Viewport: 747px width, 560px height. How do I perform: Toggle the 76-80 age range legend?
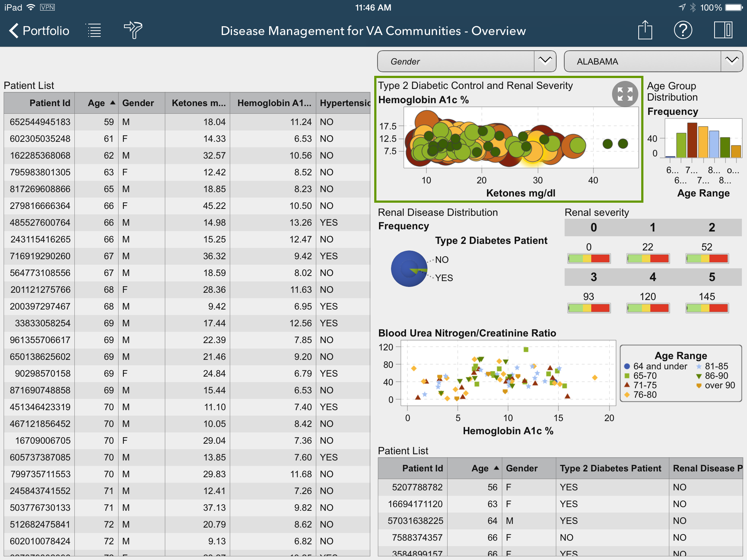pyautogui.click(x=640, y=395)
